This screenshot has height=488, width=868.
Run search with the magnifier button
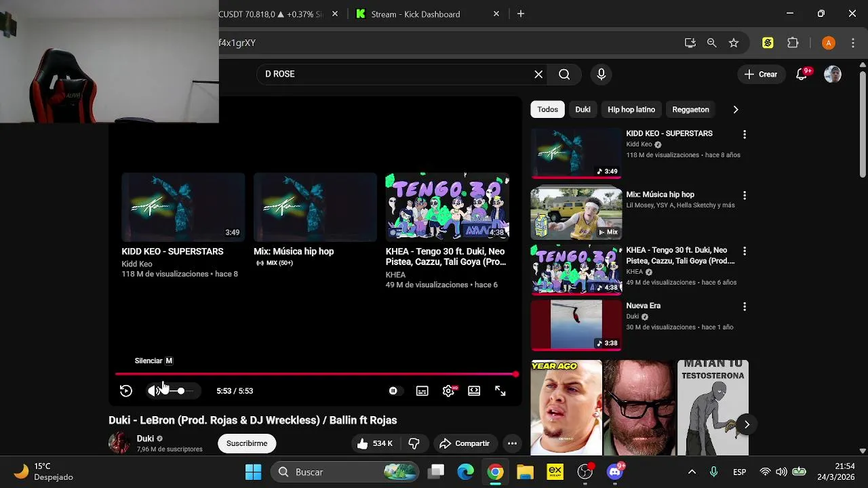[564, 75]
